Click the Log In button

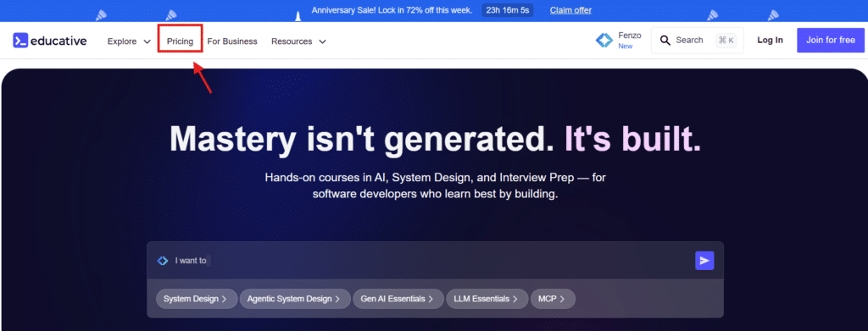pos(770,40)
